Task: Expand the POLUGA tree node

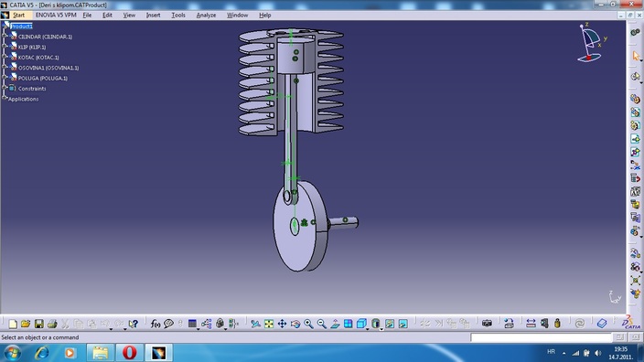Action: (5, 78)
